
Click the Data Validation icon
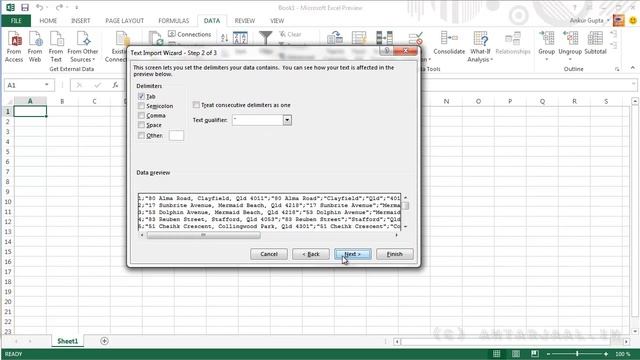[416, 39]
